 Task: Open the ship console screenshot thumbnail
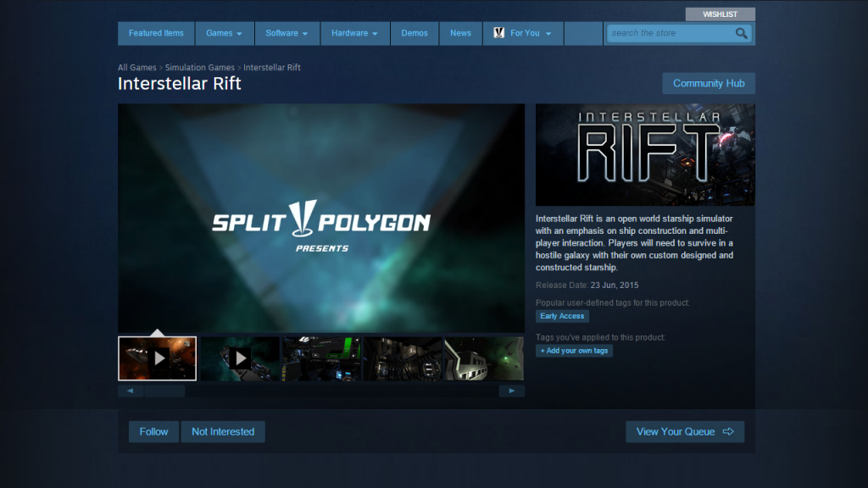(321, 358)
